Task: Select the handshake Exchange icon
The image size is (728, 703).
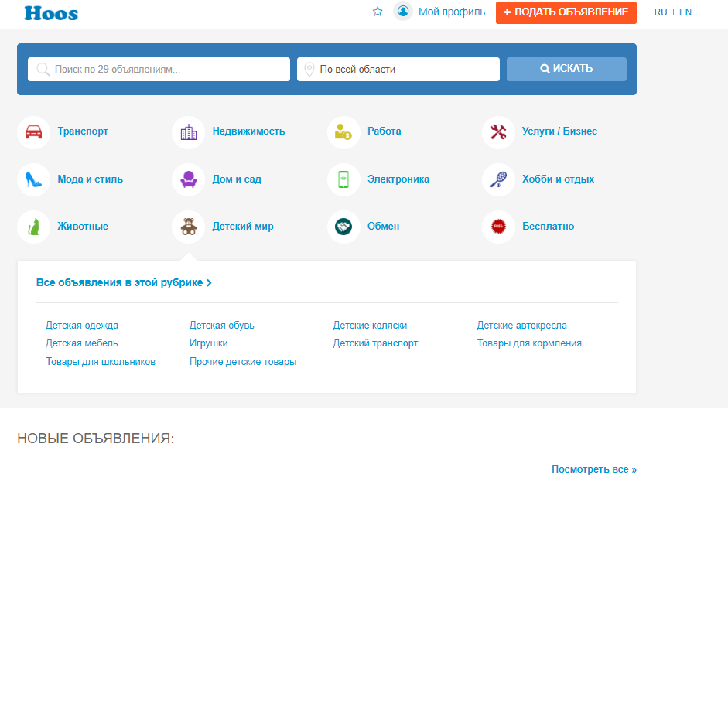Action: click(343, 227)
